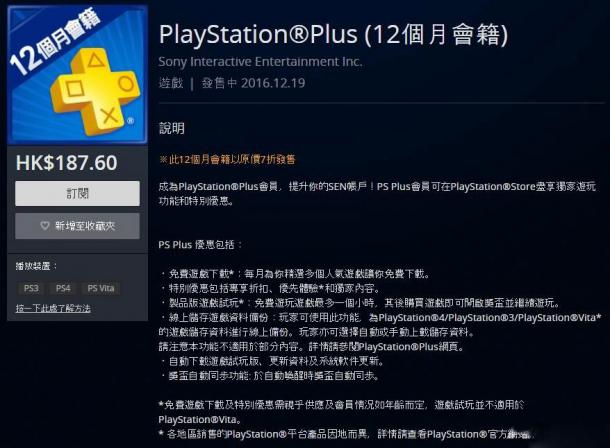Select the PS3 platform tag

[x=31, y=288]
